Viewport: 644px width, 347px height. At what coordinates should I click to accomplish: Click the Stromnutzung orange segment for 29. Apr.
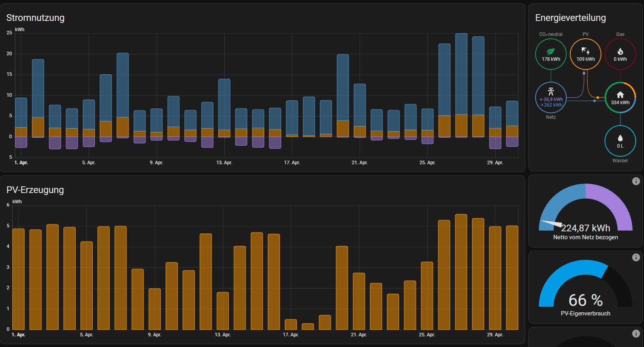coord(495,132)
